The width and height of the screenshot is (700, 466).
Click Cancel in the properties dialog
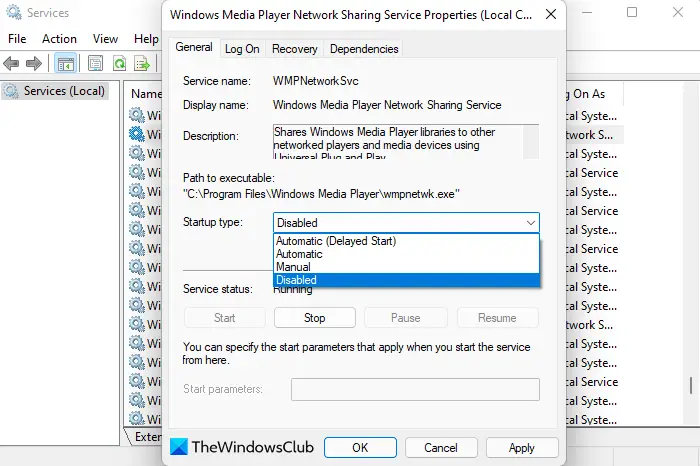(441, 447)
